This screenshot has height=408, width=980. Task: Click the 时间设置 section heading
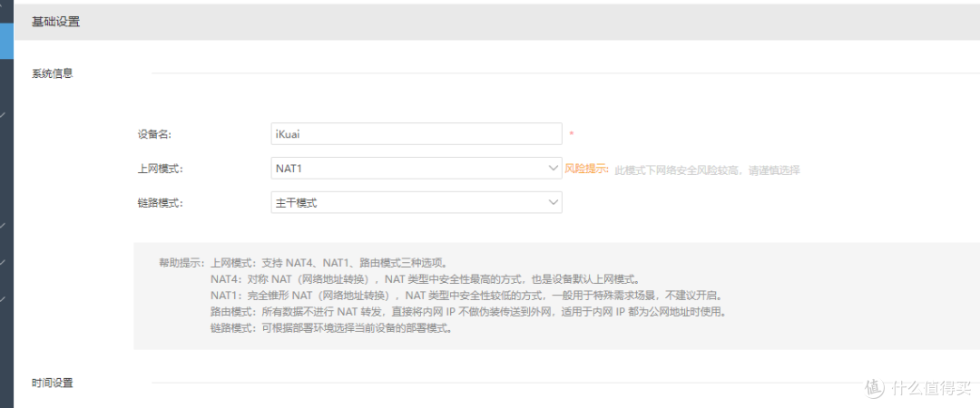pos(53,383)
